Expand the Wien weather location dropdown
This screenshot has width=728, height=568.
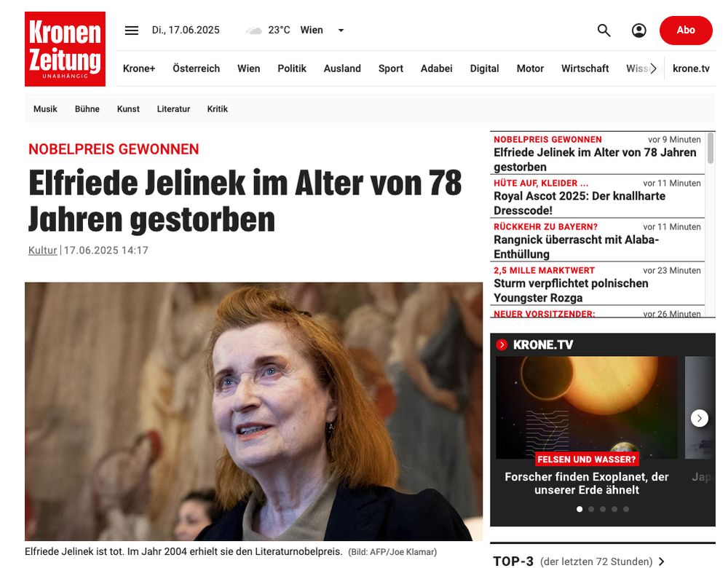coord(341,30)
